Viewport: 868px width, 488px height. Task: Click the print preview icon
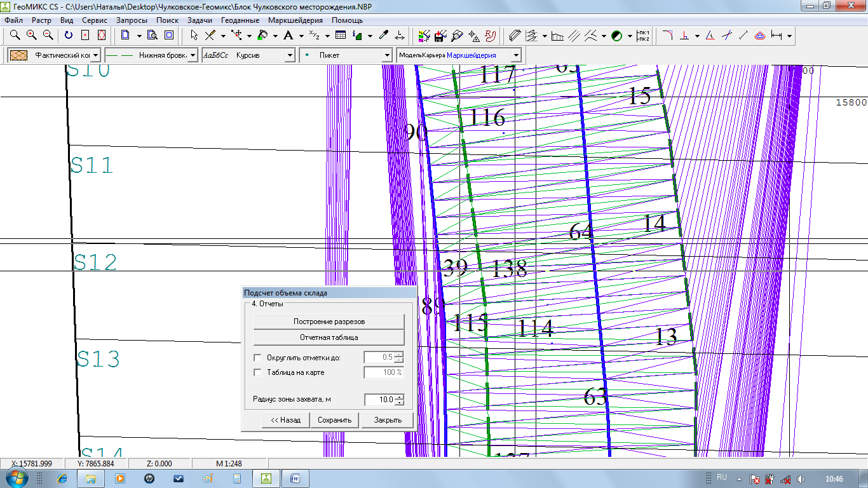[153, 36]
